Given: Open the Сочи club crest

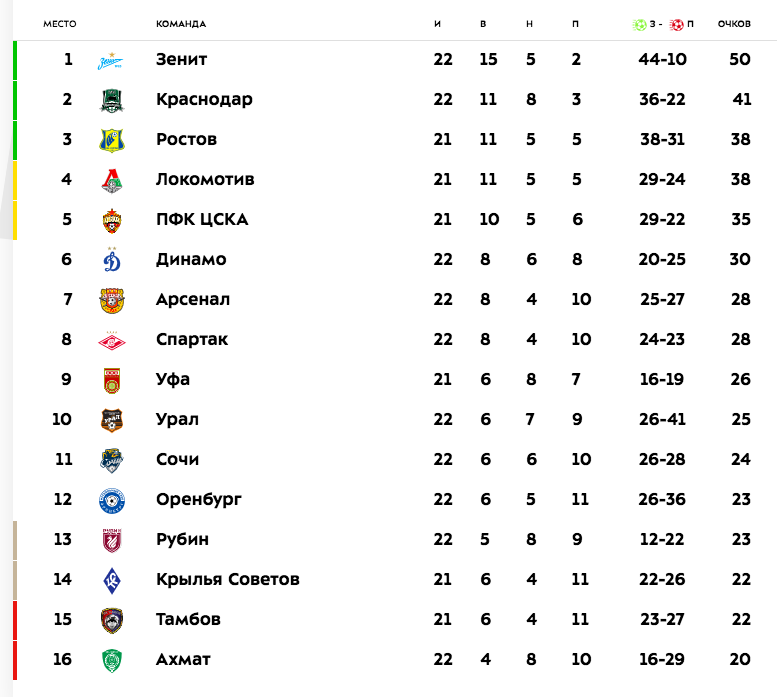Looking at the screenshot, I should (112, 460).
